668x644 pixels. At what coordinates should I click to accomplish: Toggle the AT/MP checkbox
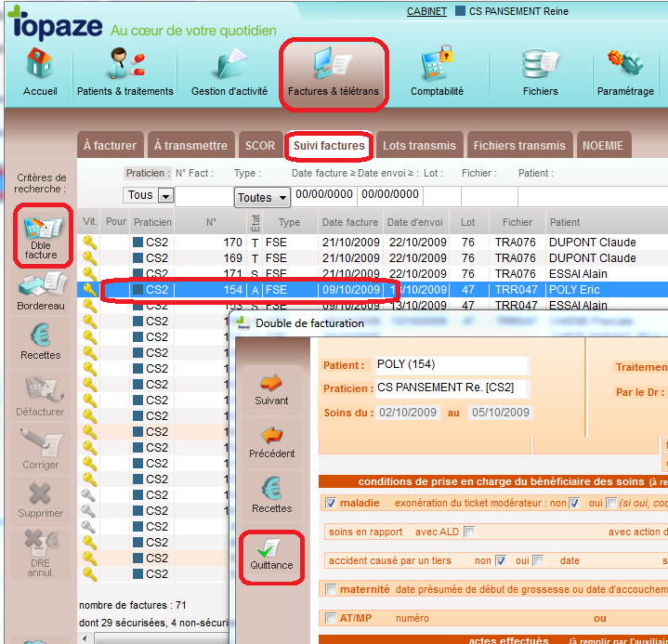pyautogui.click(x=331, y=618)
